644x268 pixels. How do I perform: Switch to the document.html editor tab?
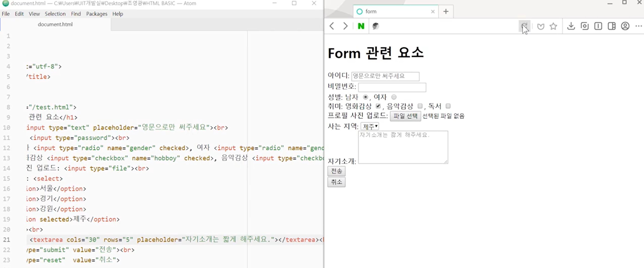[x=55, y=24]
